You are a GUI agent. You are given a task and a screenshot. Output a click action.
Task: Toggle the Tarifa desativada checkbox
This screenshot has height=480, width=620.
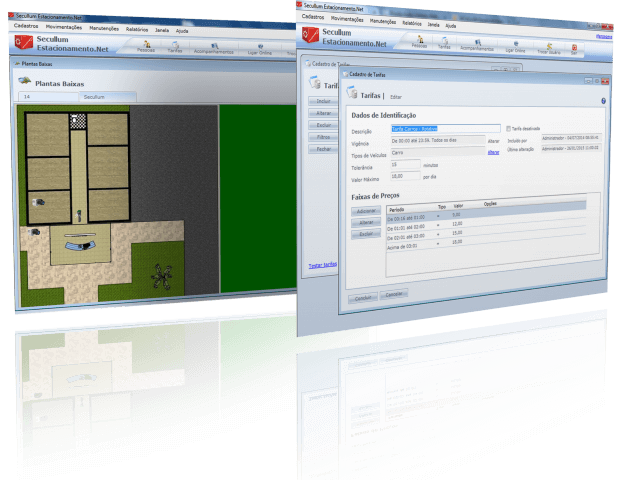(509, 128)
